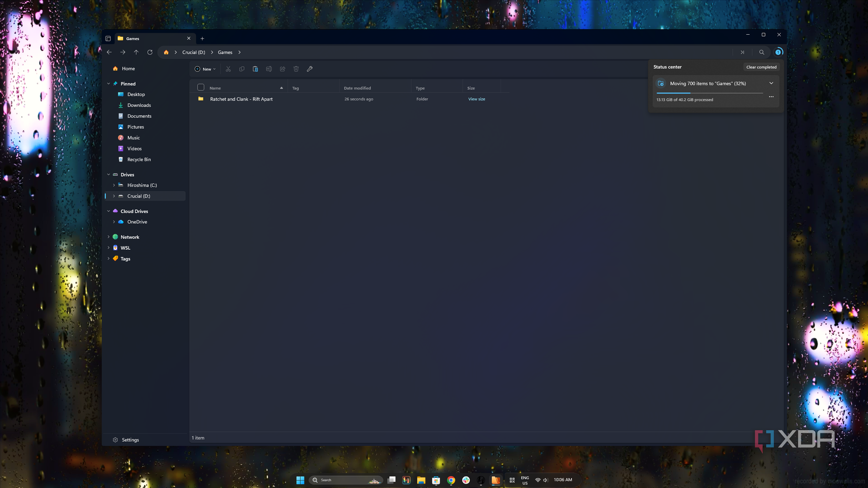868x488 pixels.
Task: Open the search magnifier in the address bar
Action: (x=761, y=52)
